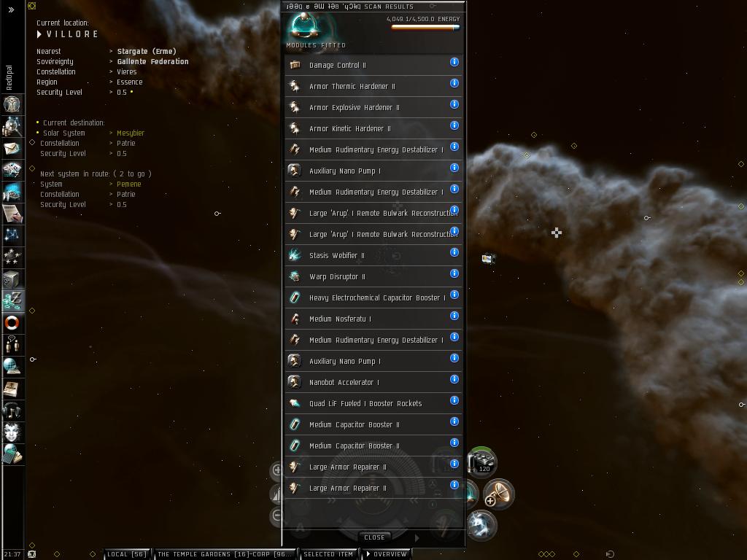Close the scan results window
Image resolution: width=747 pixels, height=560 pixels.
[x=374, y=537]
